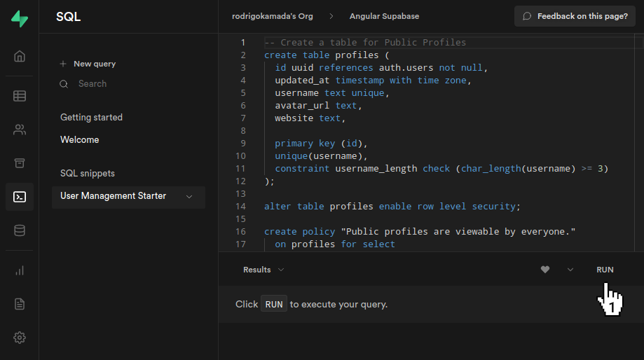Screen dimensions: 644x360
Task: Open the Reports bar chart icon
Action: click(x=20, y=270)
